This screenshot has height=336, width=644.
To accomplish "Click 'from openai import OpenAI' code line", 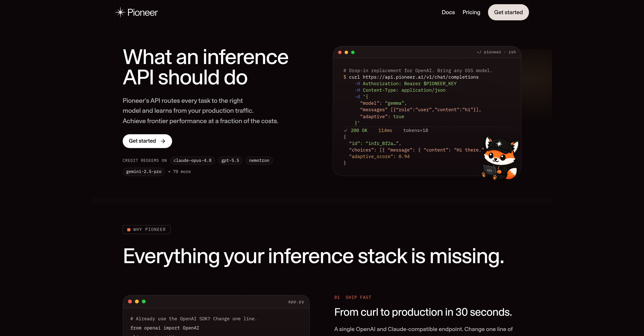I will tap(165, 328).
